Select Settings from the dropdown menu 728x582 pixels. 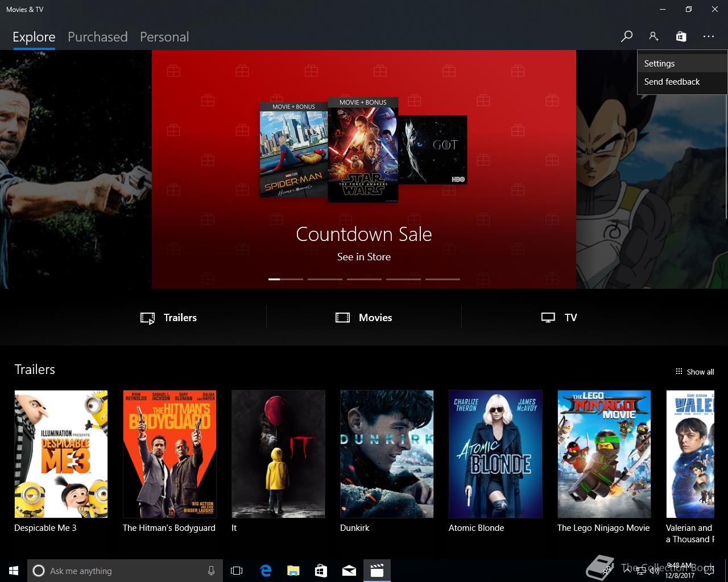tap(682, 64)
